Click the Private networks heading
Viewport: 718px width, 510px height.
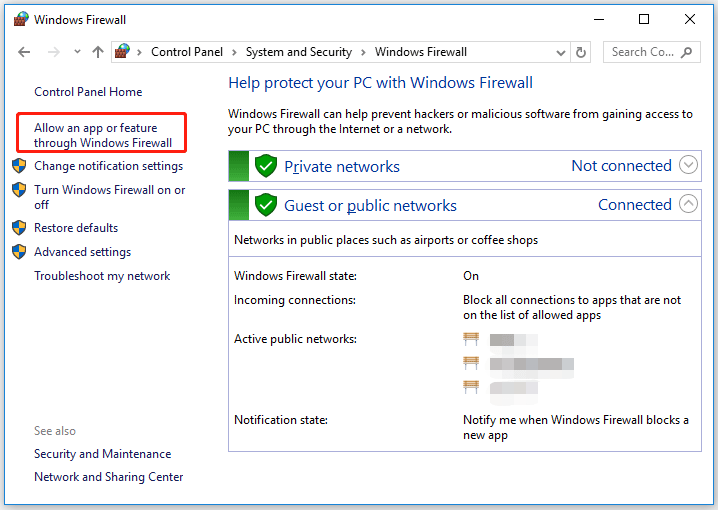[x=342, y=167]
